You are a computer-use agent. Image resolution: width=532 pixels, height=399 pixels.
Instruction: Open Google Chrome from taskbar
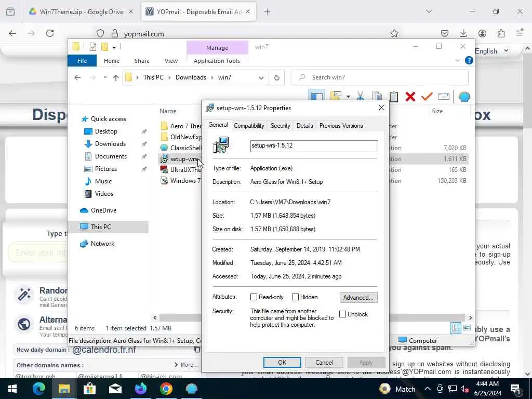pos(166,389)
